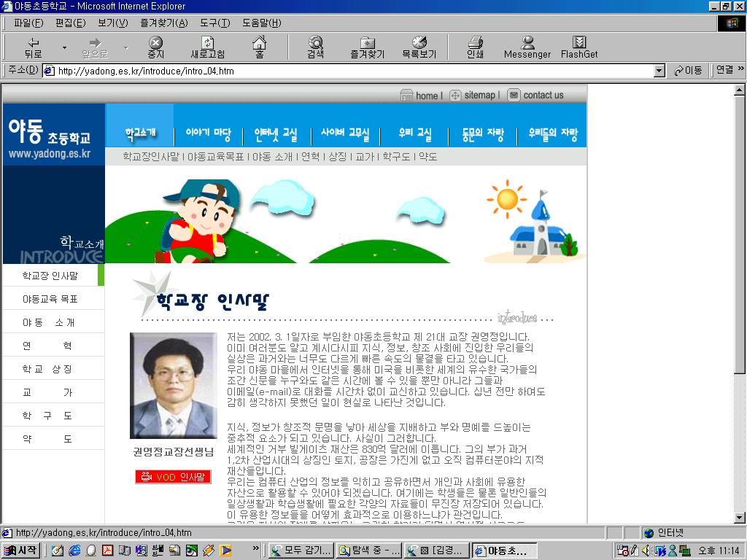Click the contact us text link
This screenshot has height=560, width=747.
[x=543, y=96]
